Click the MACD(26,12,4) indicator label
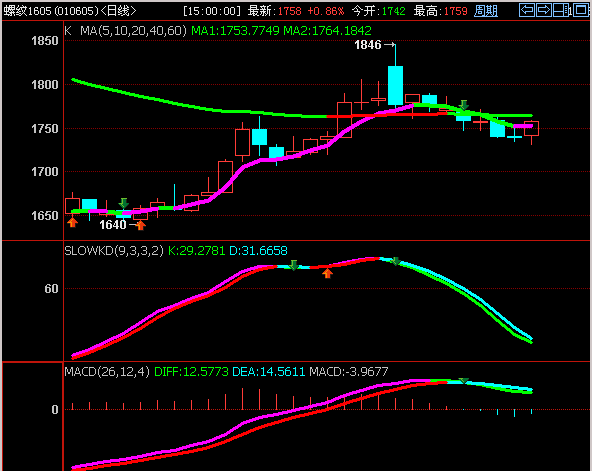 click(107, 372)
